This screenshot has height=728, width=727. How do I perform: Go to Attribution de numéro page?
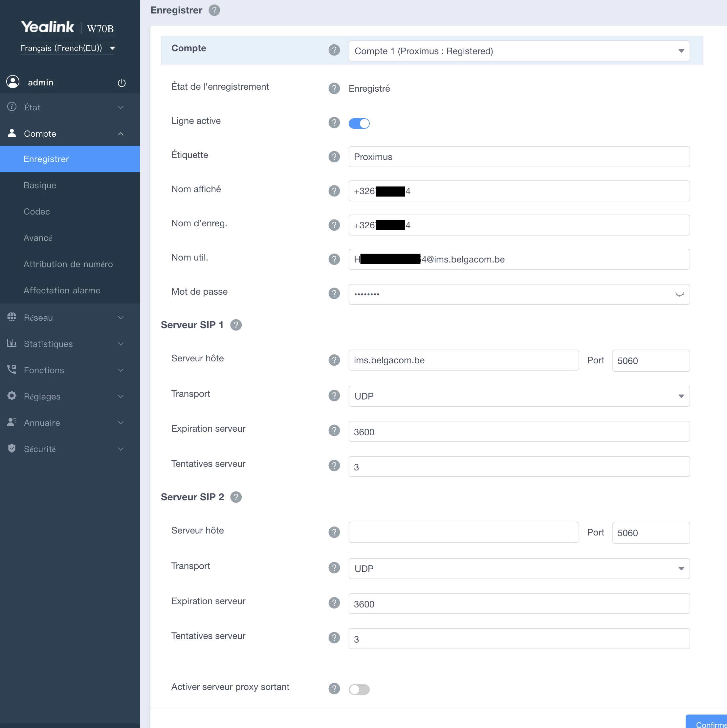click(68, 264)
